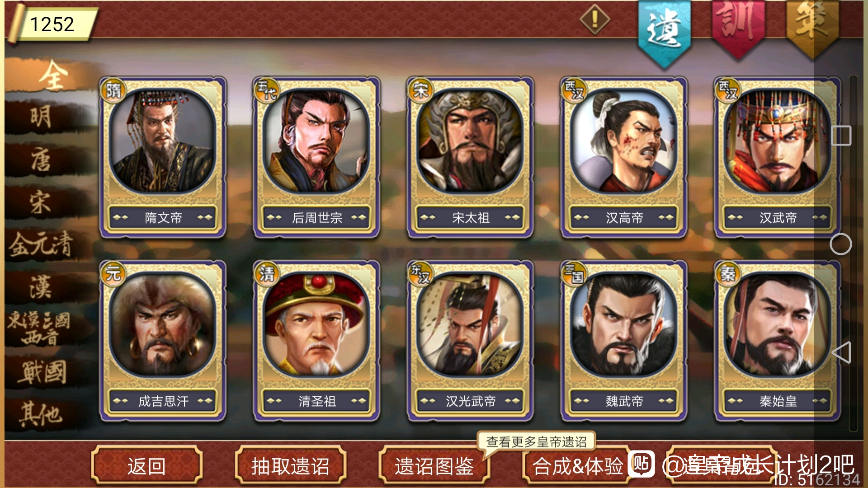Screen dimensions: 868x488
Task: Open the red 训 banner flag
Action: click(x=738, y=28)
